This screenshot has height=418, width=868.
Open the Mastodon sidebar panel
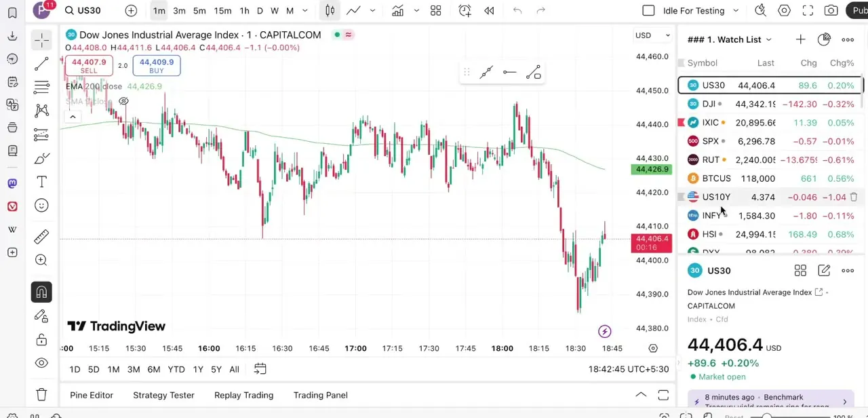[12, 183]
